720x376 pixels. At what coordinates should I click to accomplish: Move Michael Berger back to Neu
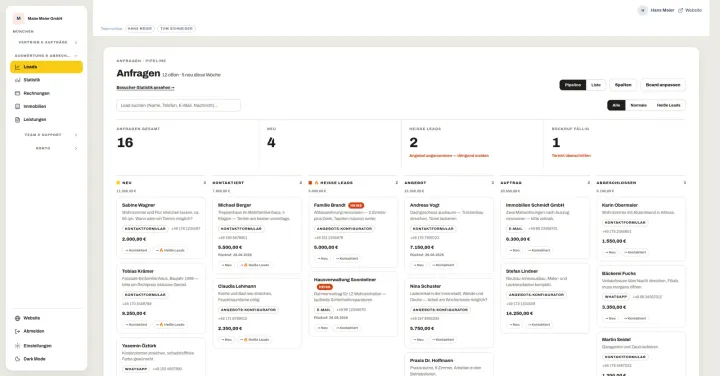[226, 265]
